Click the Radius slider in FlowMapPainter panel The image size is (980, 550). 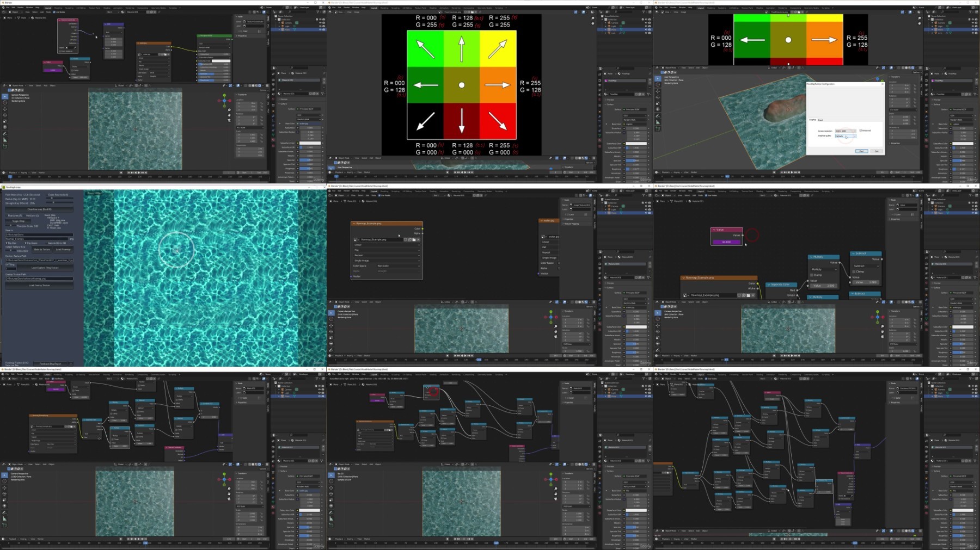pyautogui.click(x=61, y=199)
